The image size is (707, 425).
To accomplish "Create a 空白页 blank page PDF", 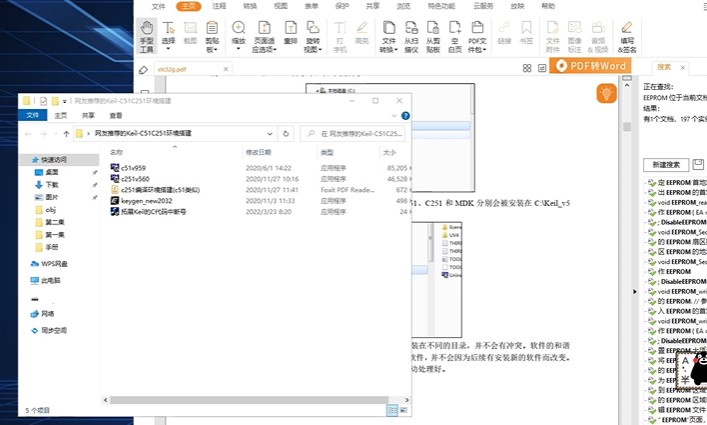I will pyautogui.click(x=454, y=37).
